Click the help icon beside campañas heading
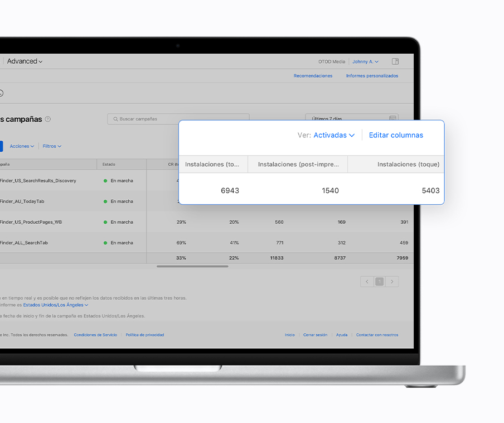 point(48,119)
